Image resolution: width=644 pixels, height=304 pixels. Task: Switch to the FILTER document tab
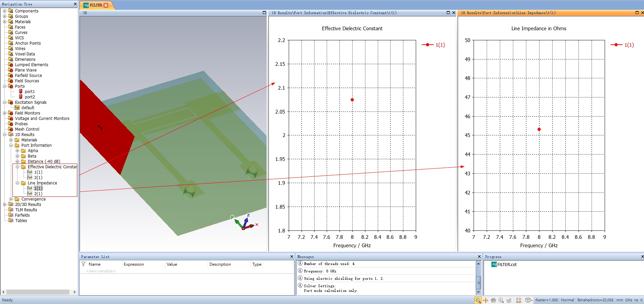click(96, 5)
